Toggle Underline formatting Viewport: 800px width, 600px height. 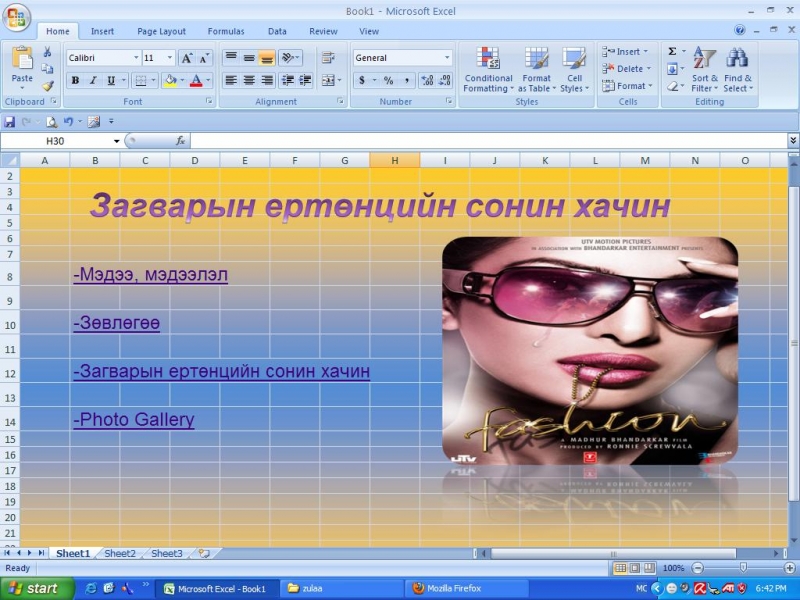coord(110,81)
